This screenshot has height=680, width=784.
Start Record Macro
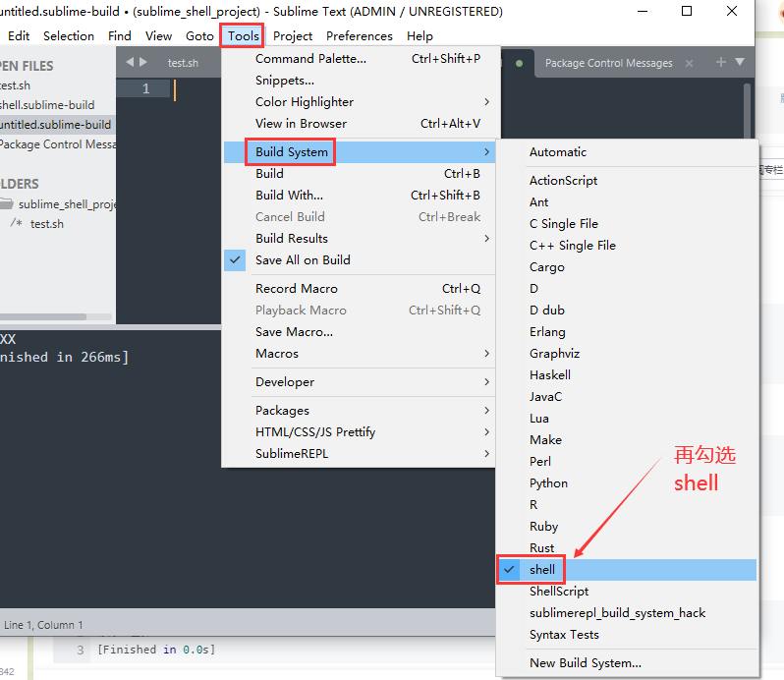click(x=359, y=289)
